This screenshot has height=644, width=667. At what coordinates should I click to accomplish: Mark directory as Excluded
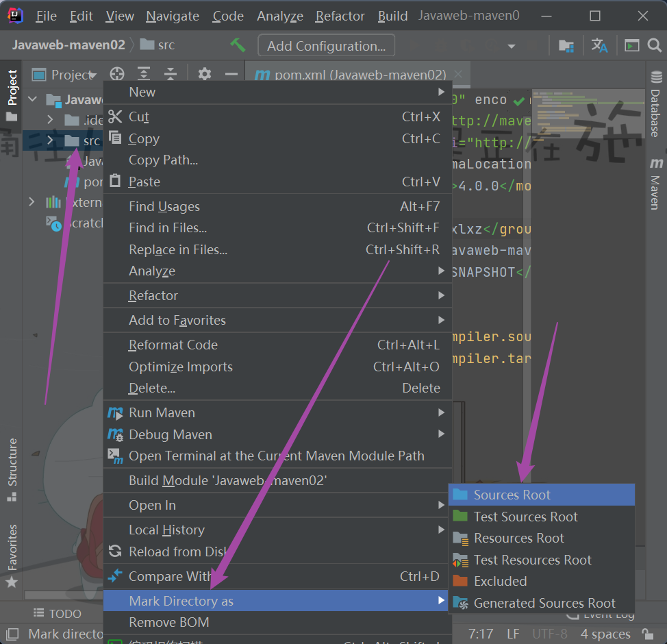[542, 581]
